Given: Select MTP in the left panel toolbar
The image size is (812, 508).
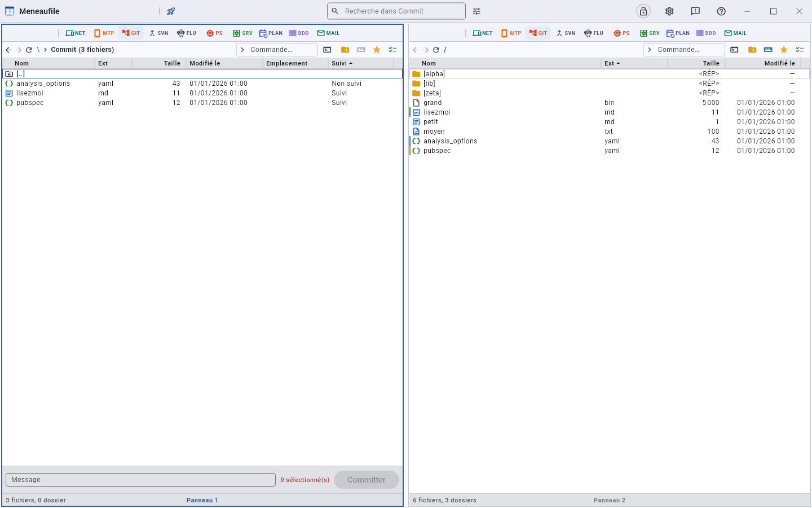Looking at the screenshot, I should (104, 33).
